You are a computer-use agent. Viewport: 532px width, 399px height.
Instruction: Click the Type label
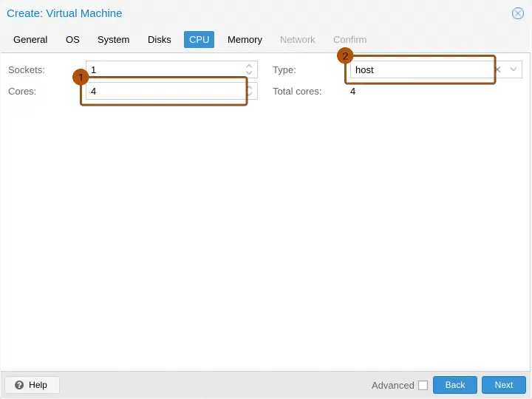(284, 70)
